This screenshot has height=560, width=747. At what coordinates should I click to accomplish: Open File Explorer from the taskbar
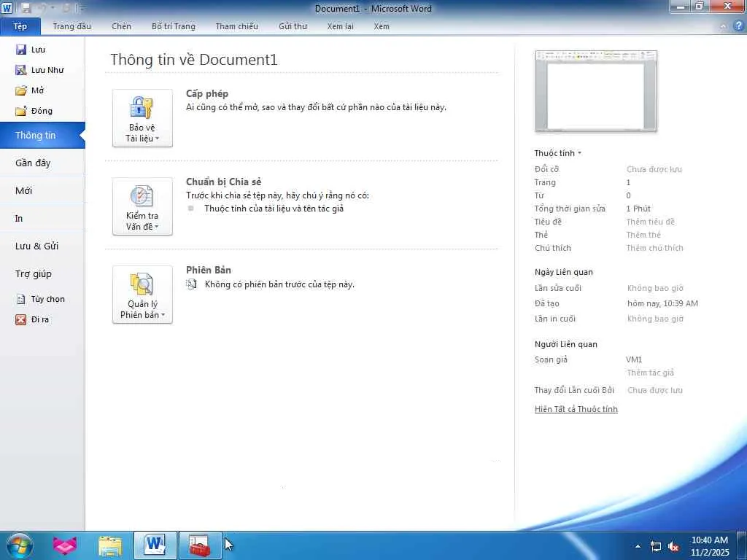tap(110, 545)
